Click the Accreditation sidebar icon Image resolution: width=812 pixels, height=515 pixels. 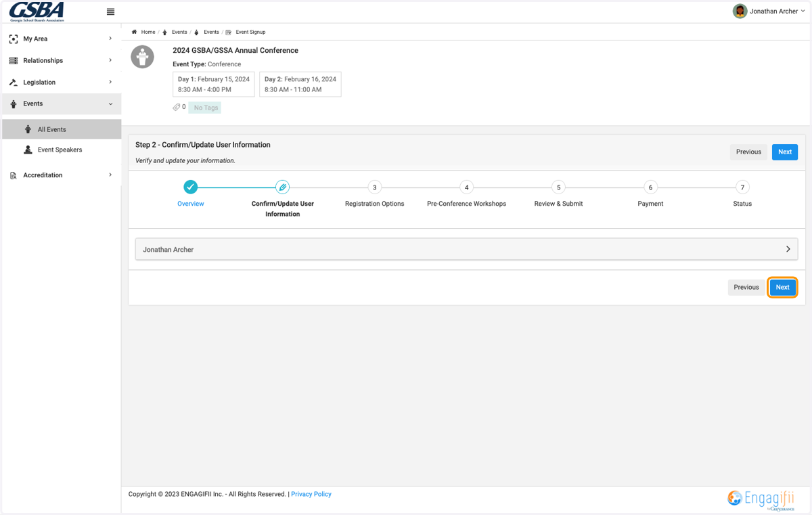pos(14,175)
